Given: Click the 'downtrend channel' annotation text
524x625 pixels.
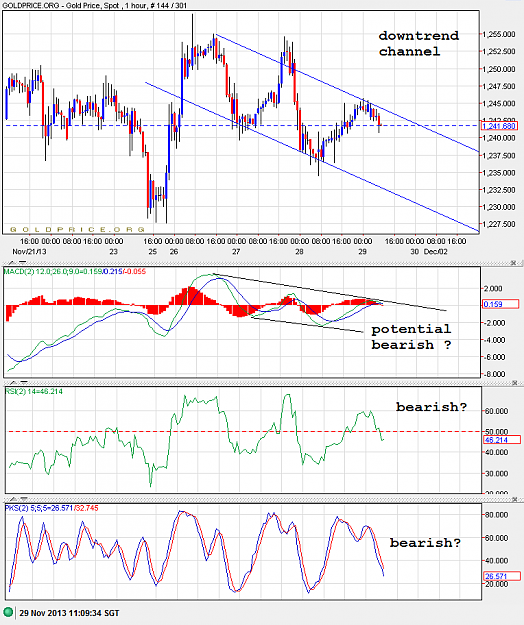Looking at the screenshot, I should click(418, 43).
